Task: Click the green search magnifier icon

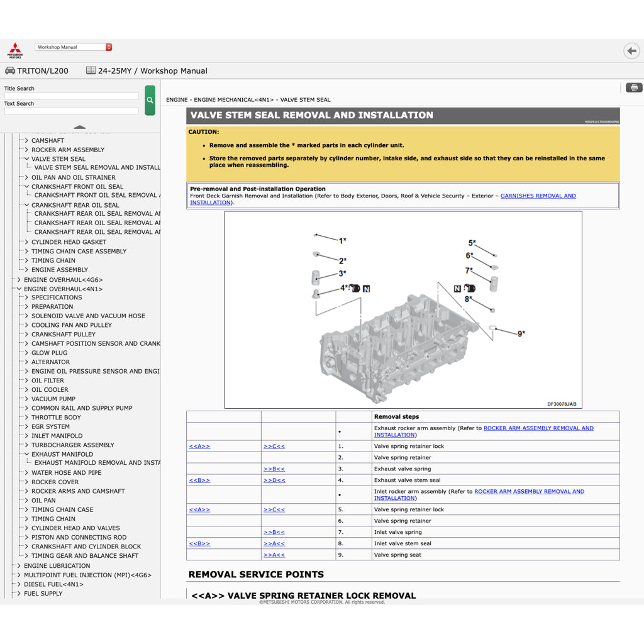Action: pos(150,99)
